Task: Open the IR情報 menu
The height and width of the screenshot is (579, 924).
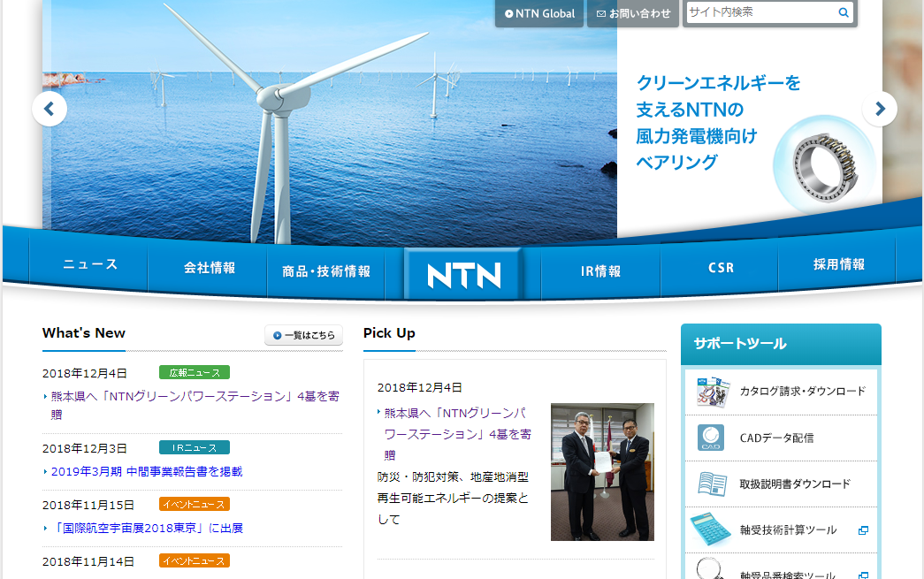Action: 600,271
